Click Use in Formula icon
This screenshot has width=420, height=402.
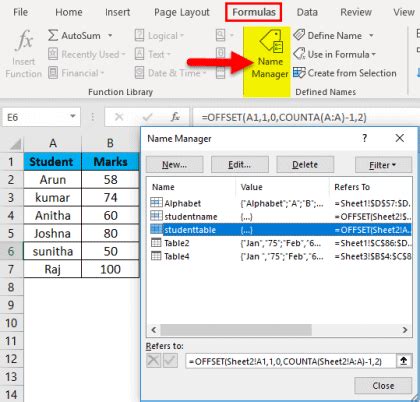pos(299,53)
